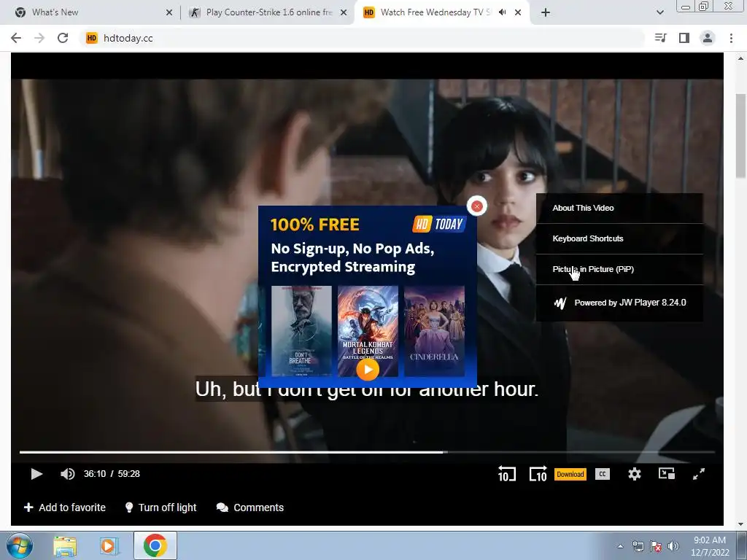Open the clock showing 9:02 AM
The height and width of the screenshot is (560, 747).
coord(710,546)
